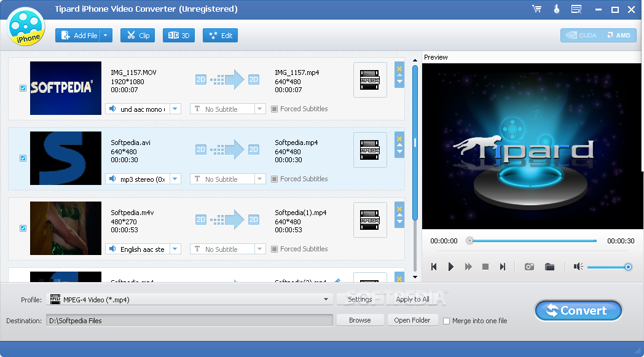The width and height of the screenshot is (644, 357).
Task: Open the Clip tool
Action: coord(138,35)
